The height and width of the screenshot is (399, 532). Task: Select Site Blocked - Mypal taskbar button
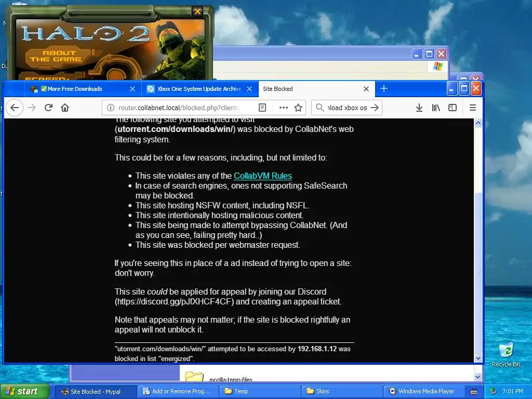[96, 392]
